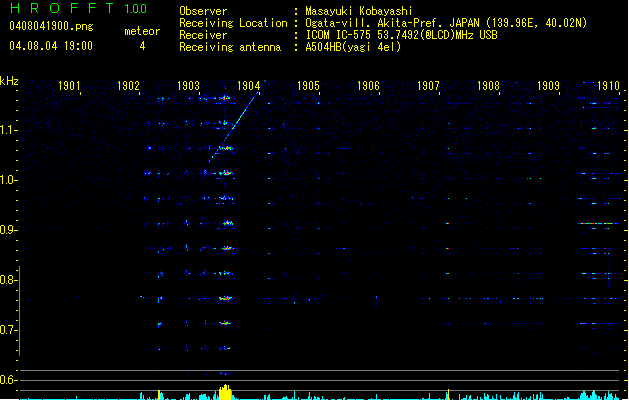Click the 1903 time marker
Image resolution: width=629 pixels, height=400 pixels.
coord(188,86)
